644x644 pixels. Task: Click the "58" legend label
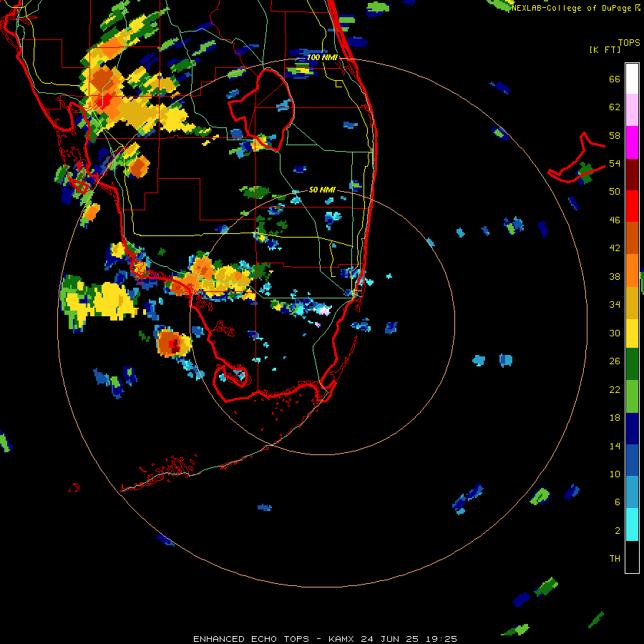[615, 135]
